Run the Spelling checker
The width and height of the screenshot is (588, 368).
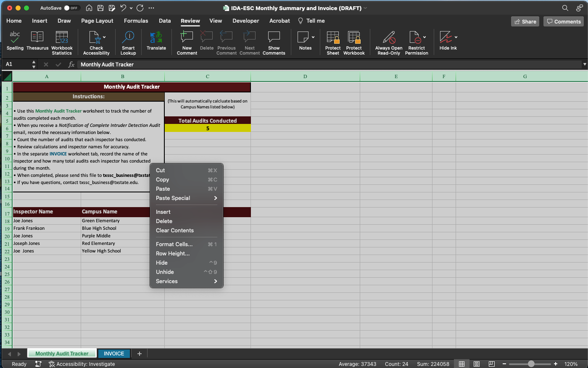pyautogui.click(x=15, y=40)
